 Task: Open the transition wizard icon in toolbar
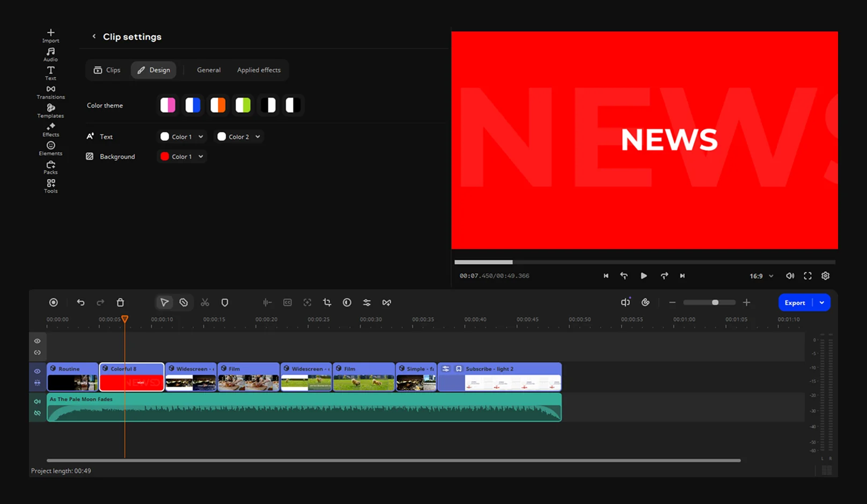[x=386, y=302]
